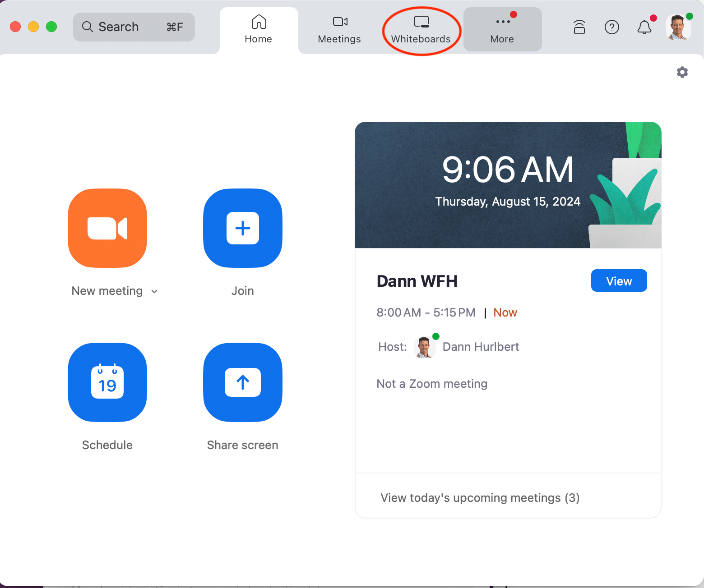Click the 8:00 AM - 5:15 PM time text
704x588 pixels.
coord(426,312)
